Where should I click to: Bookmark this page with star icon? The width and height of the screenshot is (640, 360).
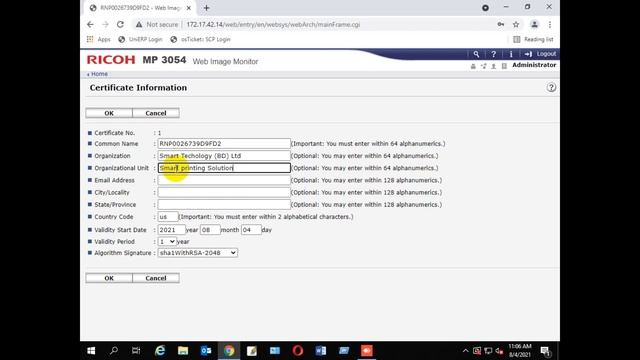click(x=516, y=24)
